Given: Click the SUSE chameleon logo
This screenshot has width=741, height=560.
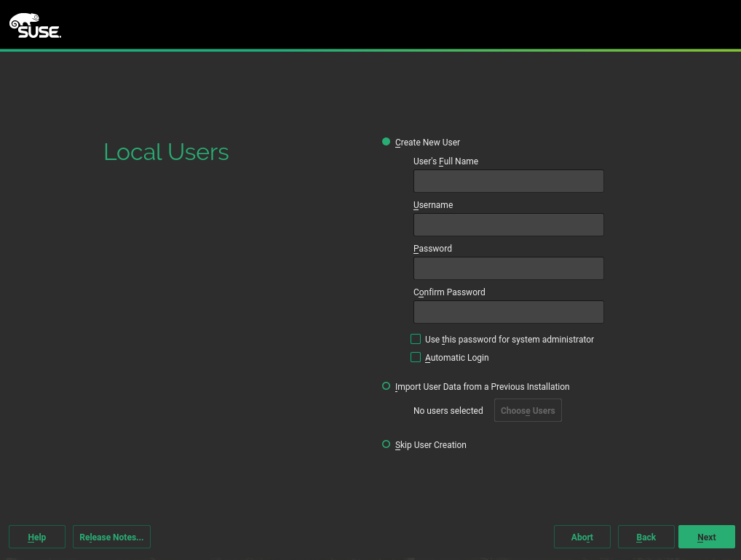Looking at the screenshot, I should click(34, 25).
